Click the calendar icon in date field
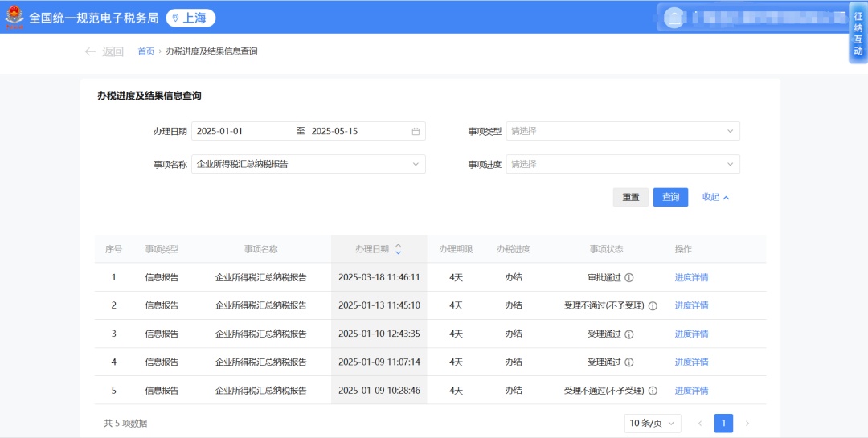The width and height of the screenshot is (868, 438). [x=416, y=132]
